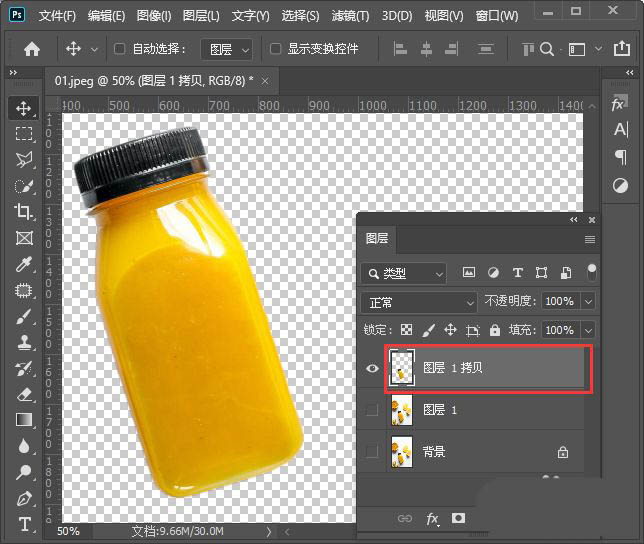Screen dimensions: 644x544
Task: Lock position move button
Action: tap(451, 330)
